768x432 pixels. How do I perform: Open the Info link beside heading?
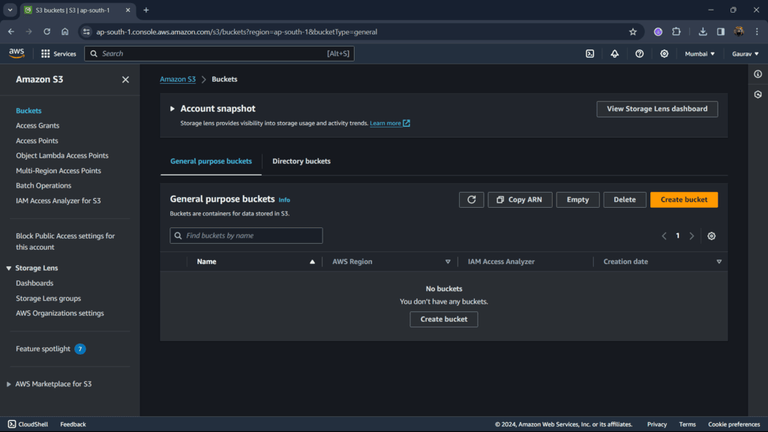point(284,200)
